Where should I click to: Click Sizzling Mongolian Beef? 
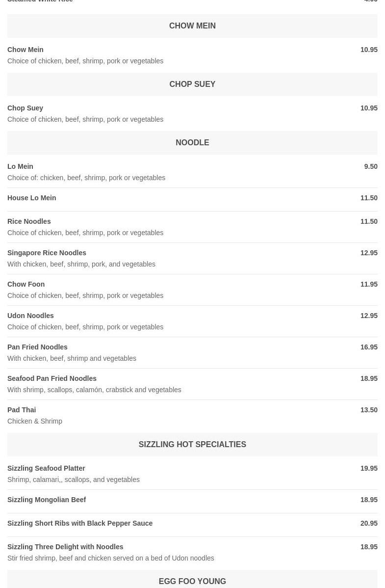(47, 500)
